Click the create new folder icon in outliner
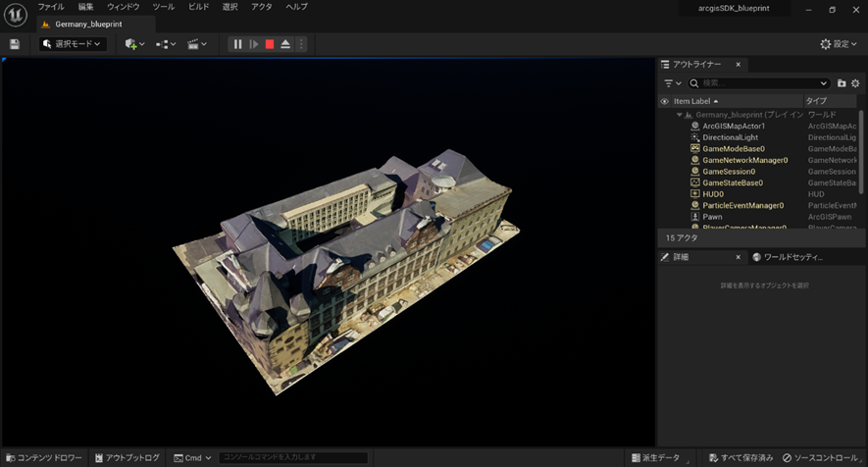This screenshot has height=467, width=868. click(x=842, y=83)
